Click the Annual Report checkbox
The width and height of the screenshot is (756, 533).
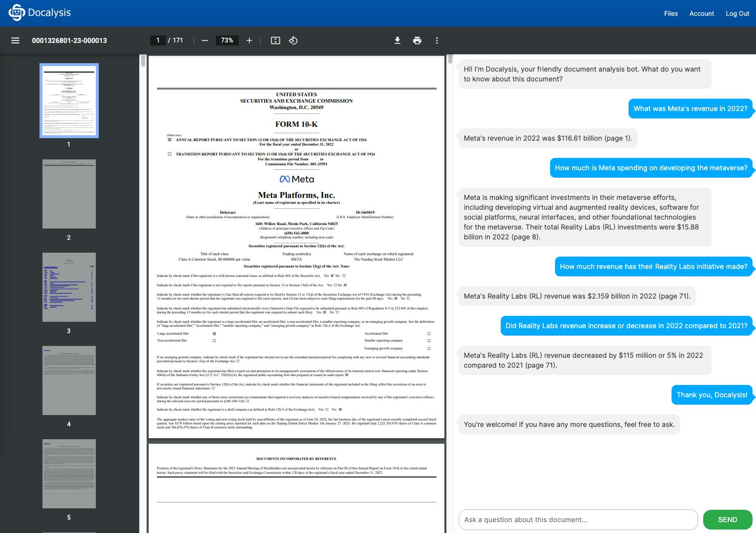[169, 140]
